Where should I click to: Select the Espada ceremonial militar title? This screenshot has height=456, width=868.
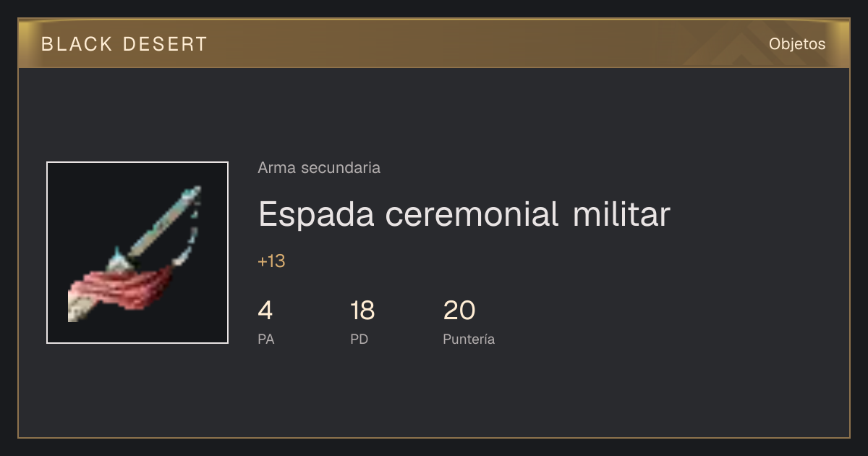coord(464,214)
